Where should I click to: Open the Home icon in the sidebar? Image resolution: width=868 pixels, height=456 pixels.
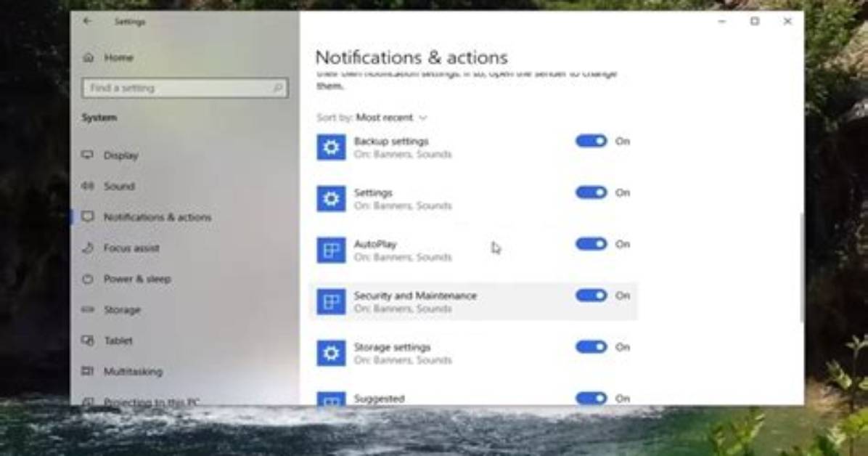[x=88, y=57]
